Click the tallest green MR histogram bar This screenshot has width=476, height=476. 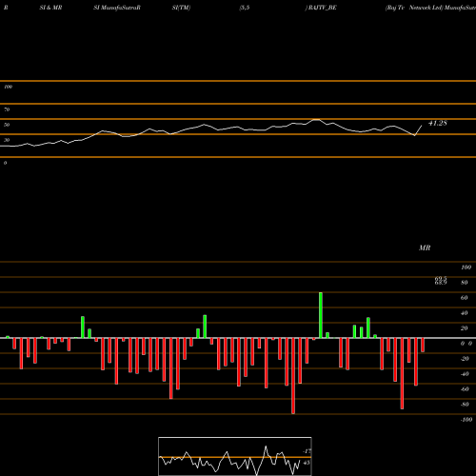pos(321,315)
